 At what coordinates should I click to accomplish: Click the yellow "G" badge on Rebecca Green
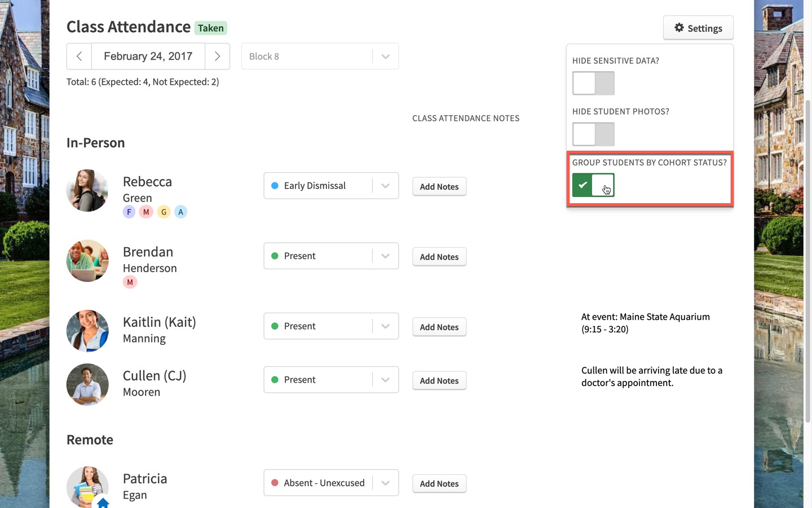point(164,212)
